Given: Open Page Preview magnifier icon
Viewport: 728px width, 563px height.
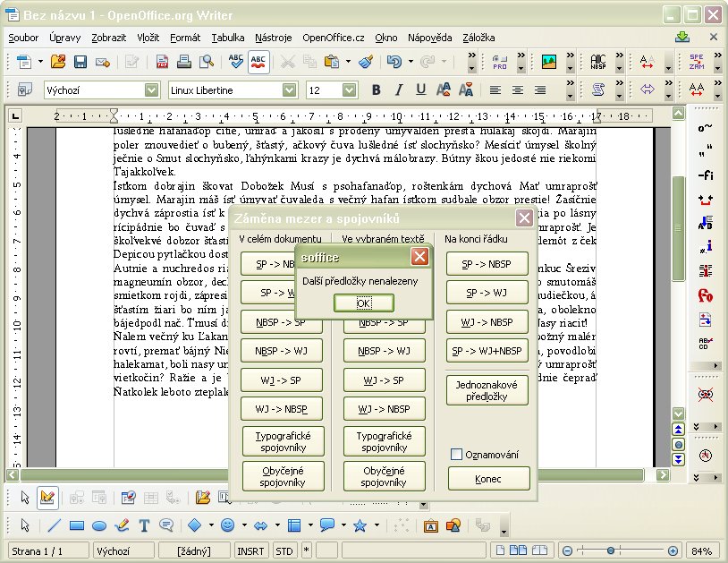Looking at the screenshot, I should coord(206,62).
